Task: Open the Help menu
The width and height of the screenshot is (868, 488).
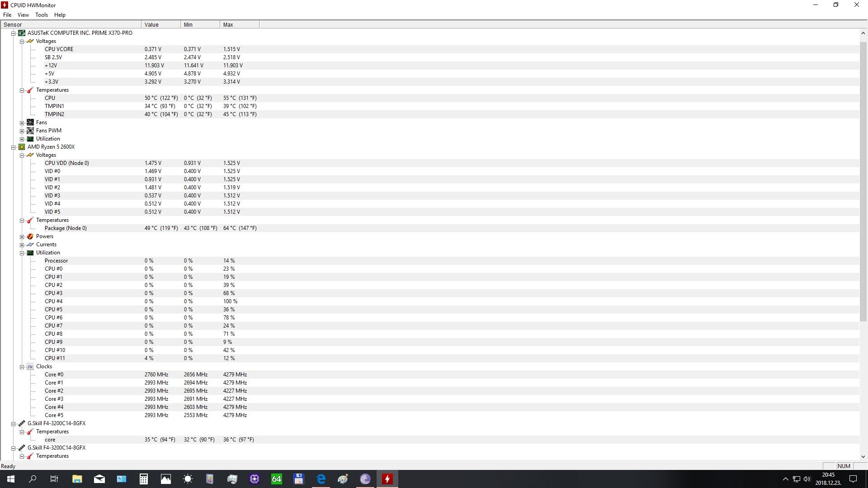Action: (60, 15)
